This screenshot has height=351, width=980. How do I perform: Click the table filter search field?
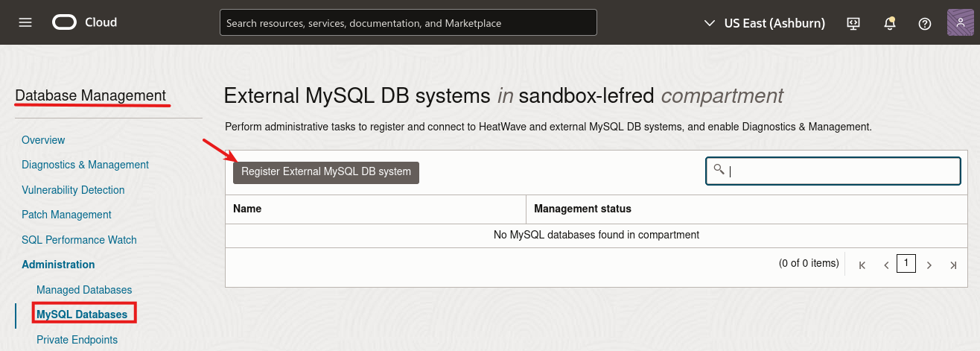(x=833, y=171)
